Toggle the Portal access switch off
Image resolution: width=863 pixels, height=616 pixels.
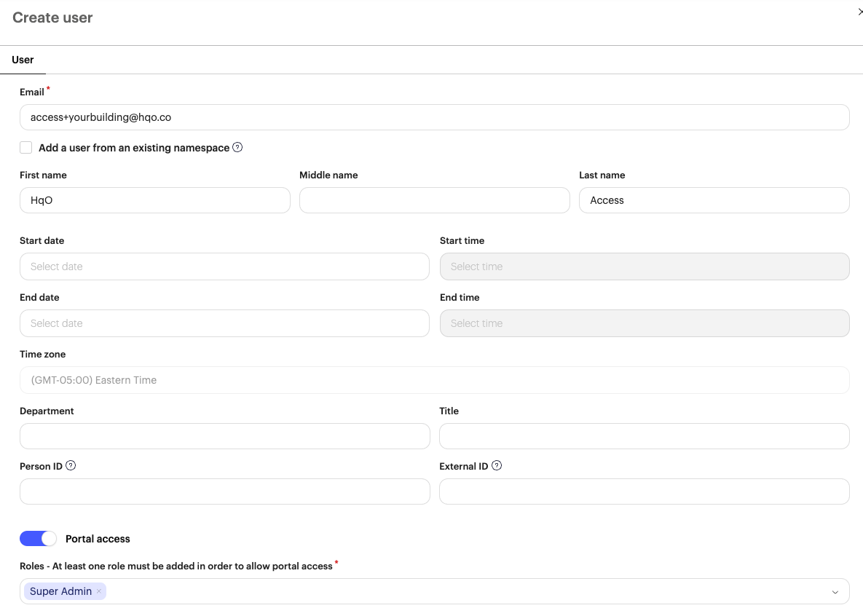(38, 539)
